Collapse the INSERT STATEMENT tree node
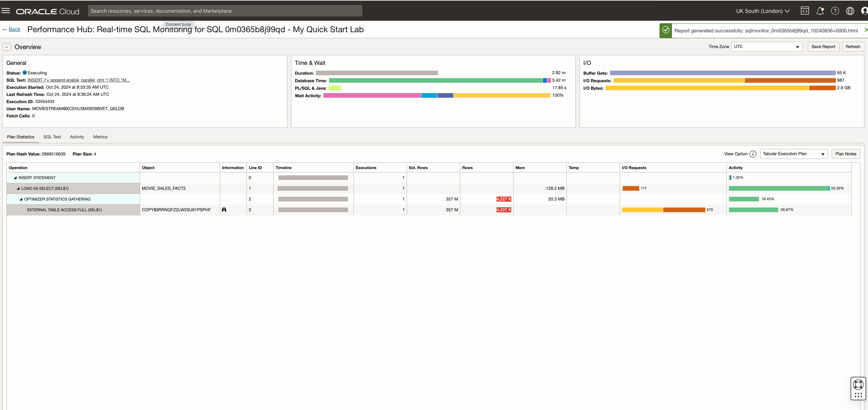This screenshot has width=868, height=410. click(15, 178)
